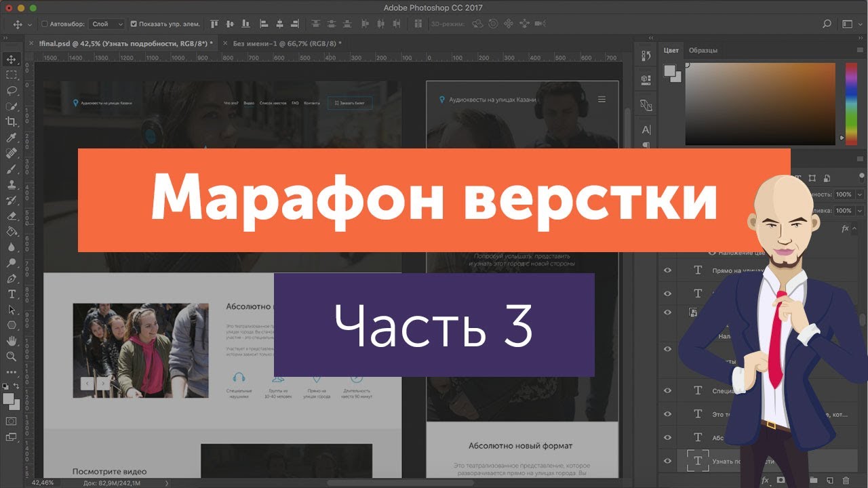
Task: Close the Без имени-1 tab
Action: [225, 43]
